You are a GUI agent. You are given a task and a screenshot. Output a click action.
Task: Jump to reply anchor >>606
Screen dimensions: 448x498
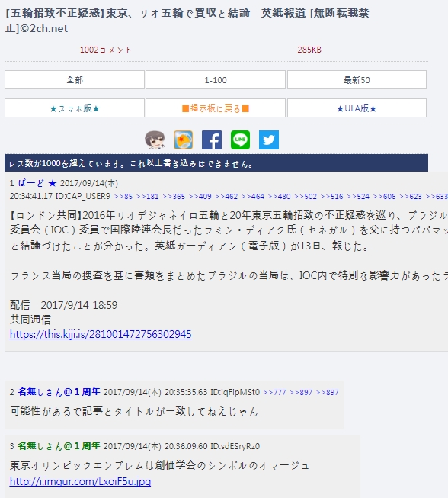(385, 196)
